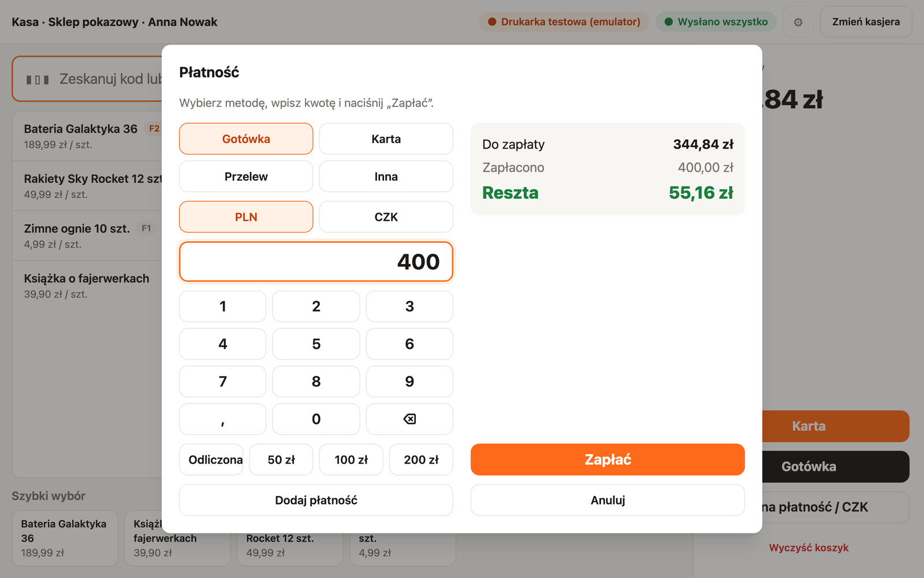Image resolution: width=924 pixels, height=578 pixels.
Task: Click the Wyczyść koszyk link
Action: click(x=808, y=547)
